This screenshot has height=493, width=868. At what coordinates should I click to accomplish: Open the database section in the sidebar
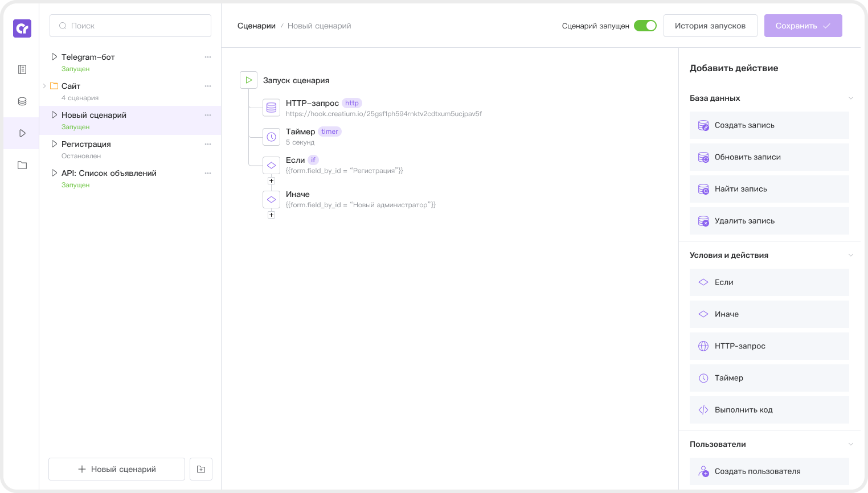tap(22, 101)
